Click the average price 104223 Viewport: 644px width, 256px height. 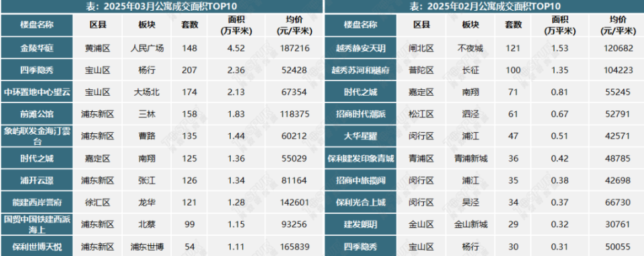point(619,70)
